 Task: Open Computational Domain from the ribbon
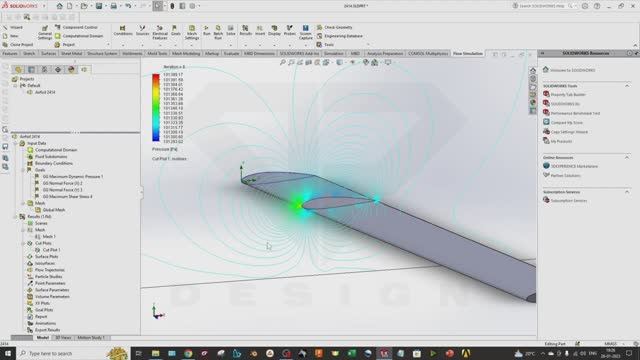79,36
